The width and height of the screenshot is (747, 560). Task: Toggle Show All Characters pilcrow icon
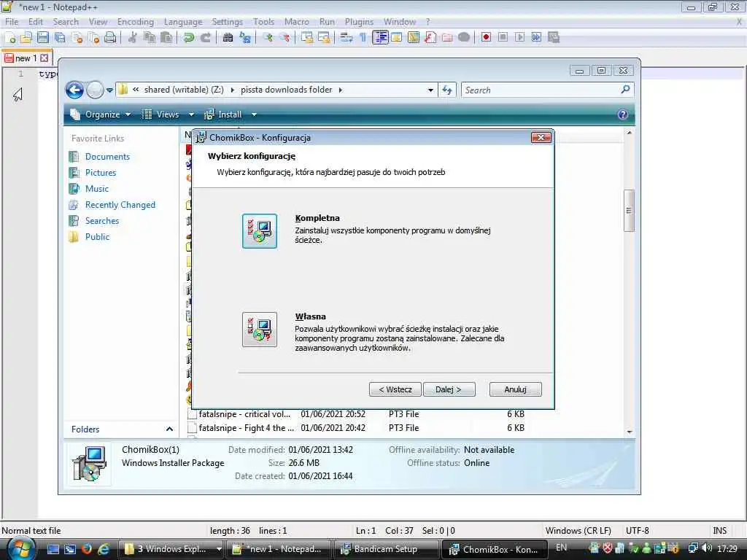pos(363,38)
